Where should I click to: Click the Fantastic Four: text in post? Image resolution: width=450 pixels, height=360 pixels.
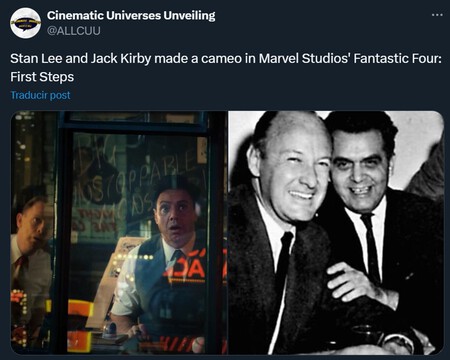point(398,59)
